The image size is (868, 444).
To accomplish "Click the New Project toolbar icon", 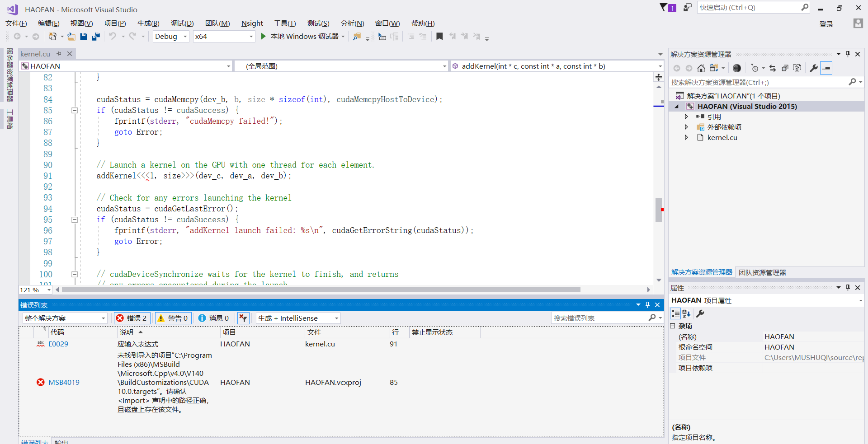I will pyautogui.click(x=52, y=37).
